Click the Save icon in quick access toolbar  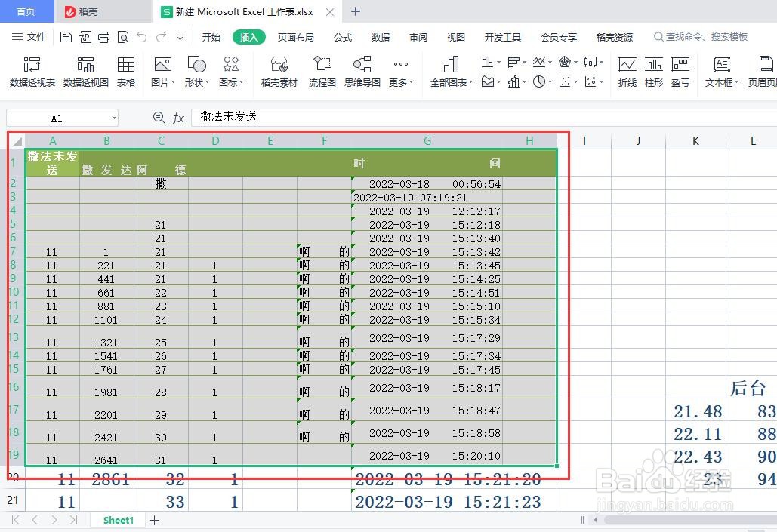(x=66, y=36)
